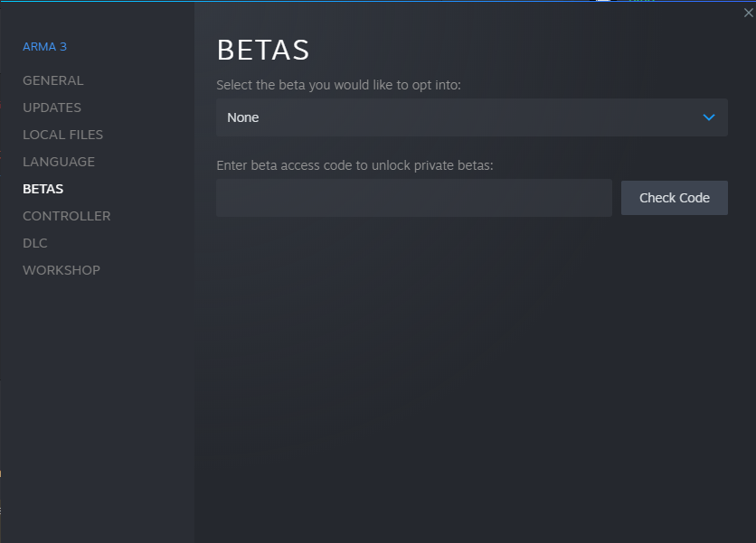The height and width of the screenshot is (543, 756).
Task: Select the BETAS sidebar entry
Action: coord(43,189)
